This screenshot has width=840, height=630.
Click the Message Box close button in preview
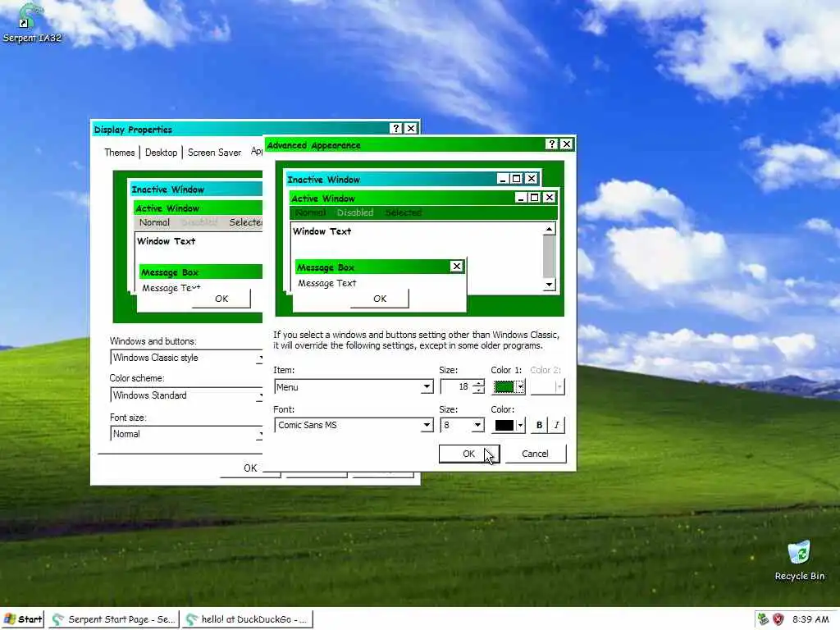tap(456, 267)
